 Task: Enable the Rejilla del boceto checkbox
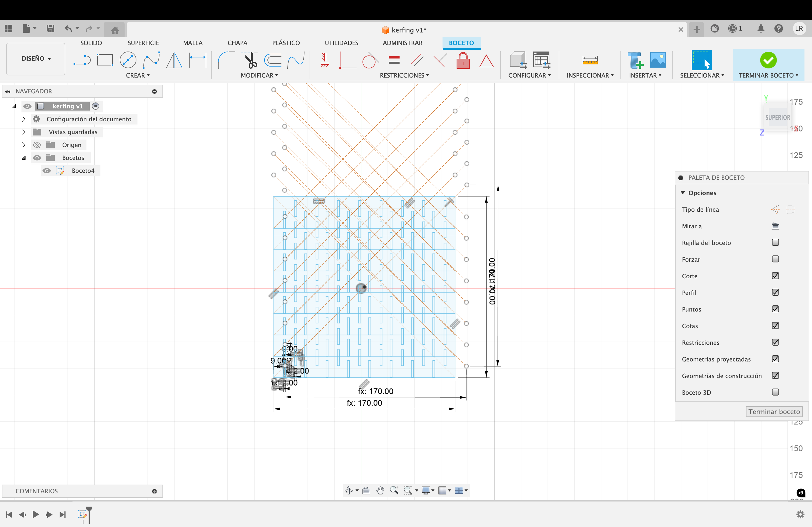(775, 242)
